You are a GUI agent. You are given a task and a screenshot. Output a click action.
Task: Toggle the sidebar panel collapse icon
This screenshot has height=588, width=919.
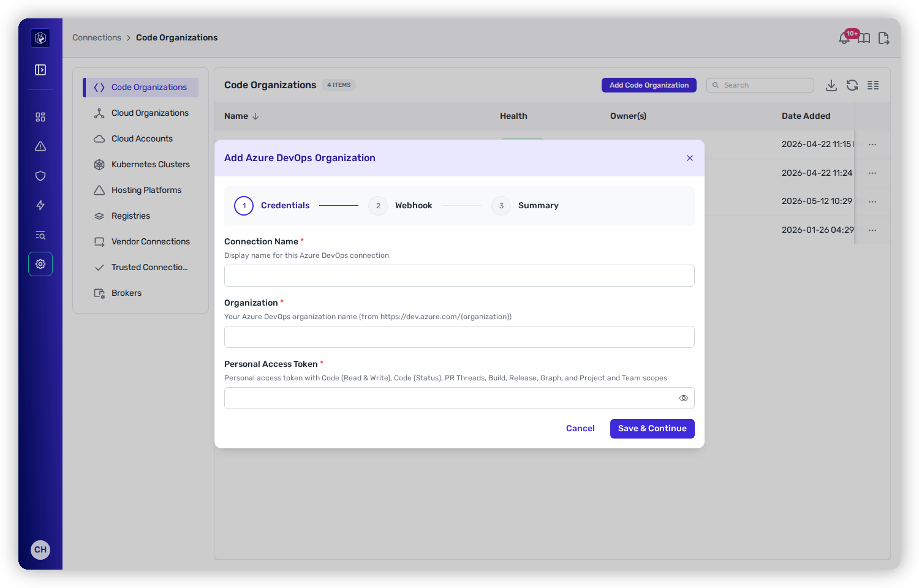(40, 70)
